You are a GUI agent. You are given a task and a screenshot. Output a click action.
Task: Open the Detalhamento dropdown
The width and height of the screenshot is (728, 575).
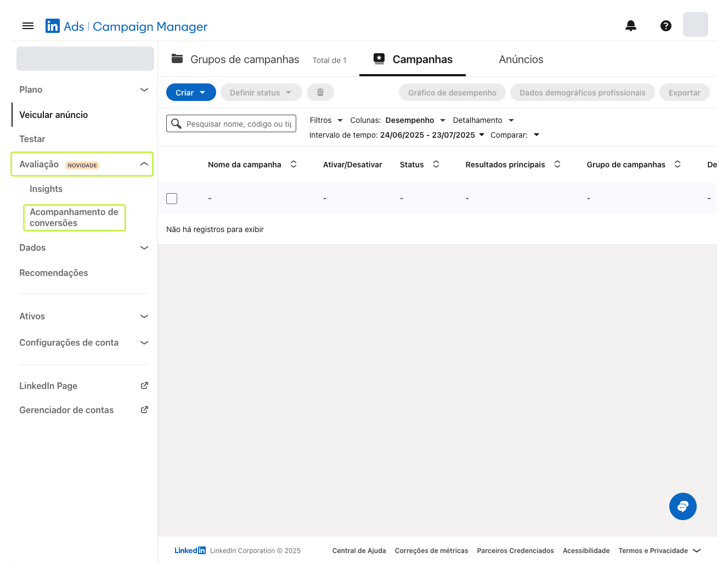coord(483,120)
